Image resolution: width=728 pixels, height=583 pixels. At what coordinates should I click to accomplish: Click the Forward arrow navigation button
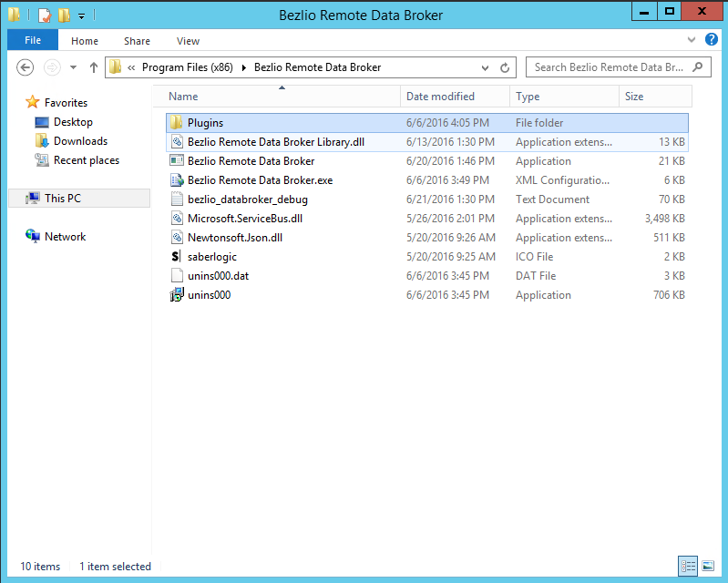tap(52, 67)
